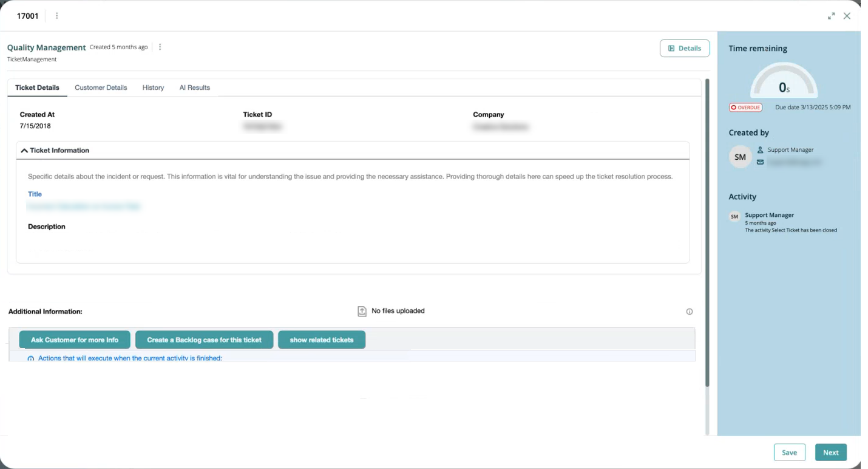Click the kebab menu beside Quality Management

tap(160, 47)
